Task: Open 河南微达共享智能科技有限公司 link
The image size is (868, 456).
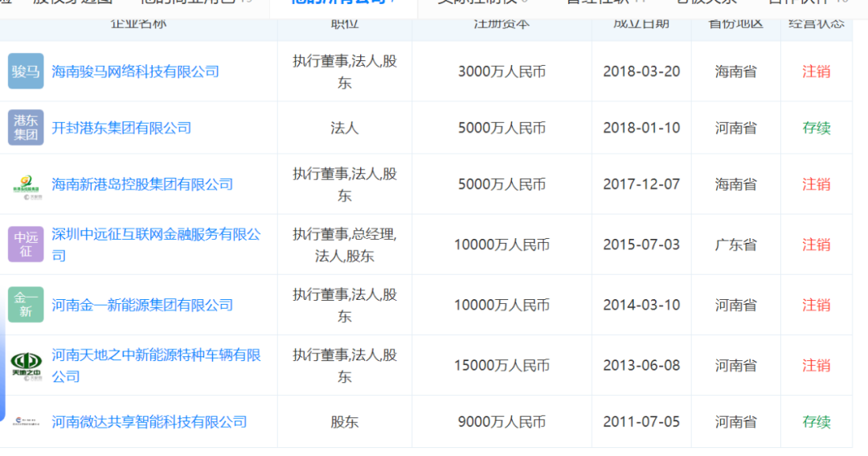Action: point(149,422)
